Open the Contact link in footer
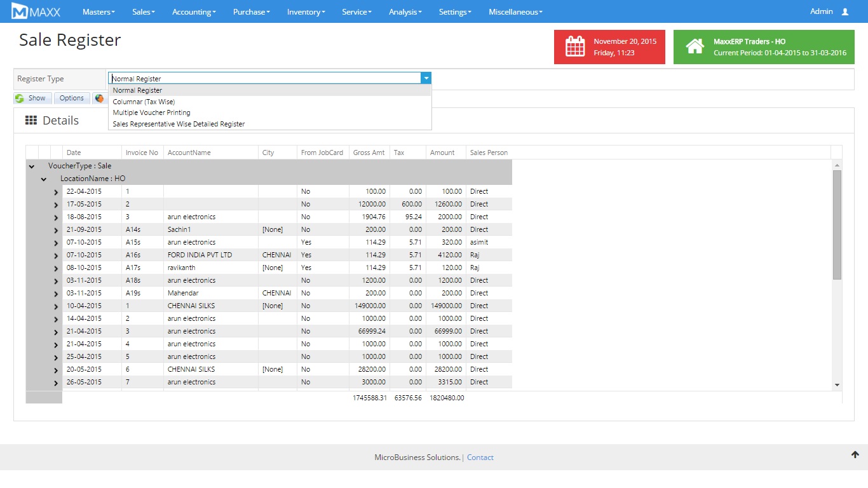Screen dimensions: 868x488 480,457
